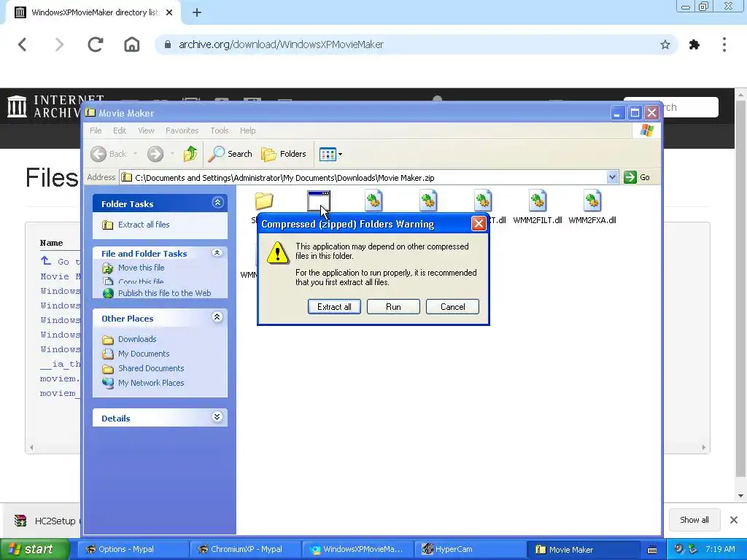Open a new browser tab
This screenshot has height=560, width=747.
197,13
